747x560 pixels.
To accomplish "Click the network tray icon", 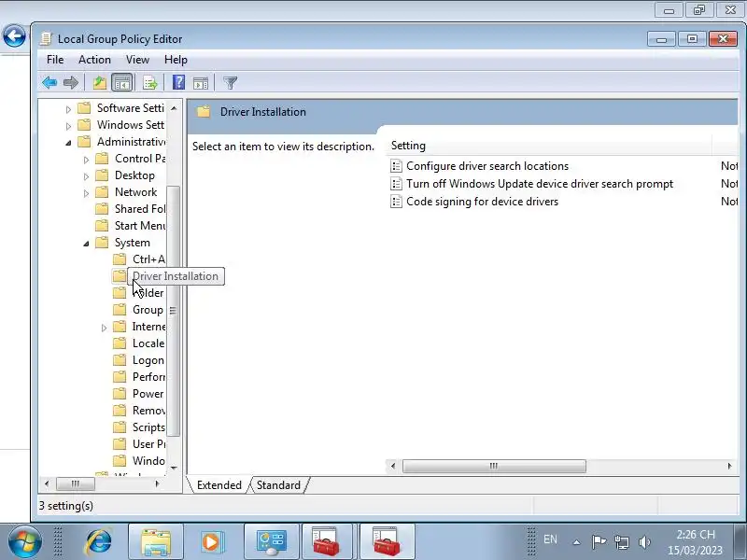I will click(622, 542).
